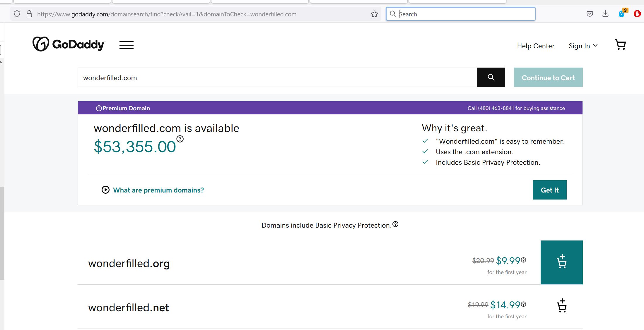
Task: Click the Continue to Cart button
Action: (548, 77)
